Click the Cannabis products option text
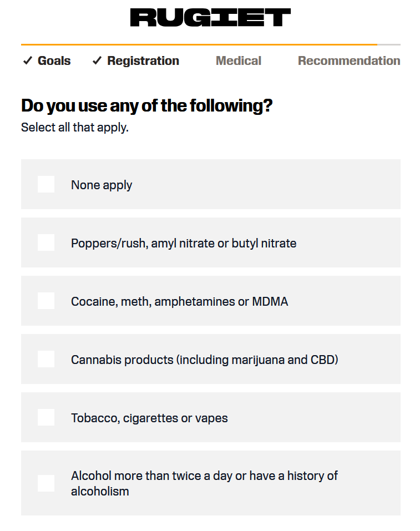The image size is (420, 531). pos(205,360)
